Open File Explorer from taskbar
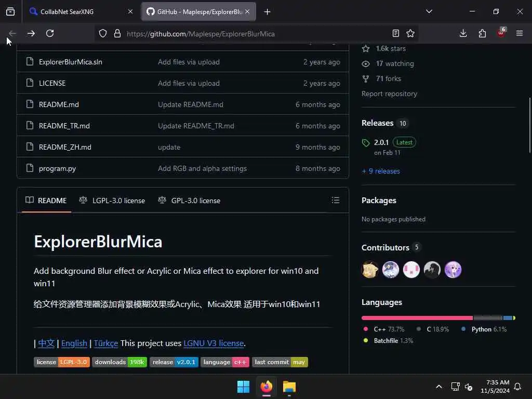 (x=289, y=387)
